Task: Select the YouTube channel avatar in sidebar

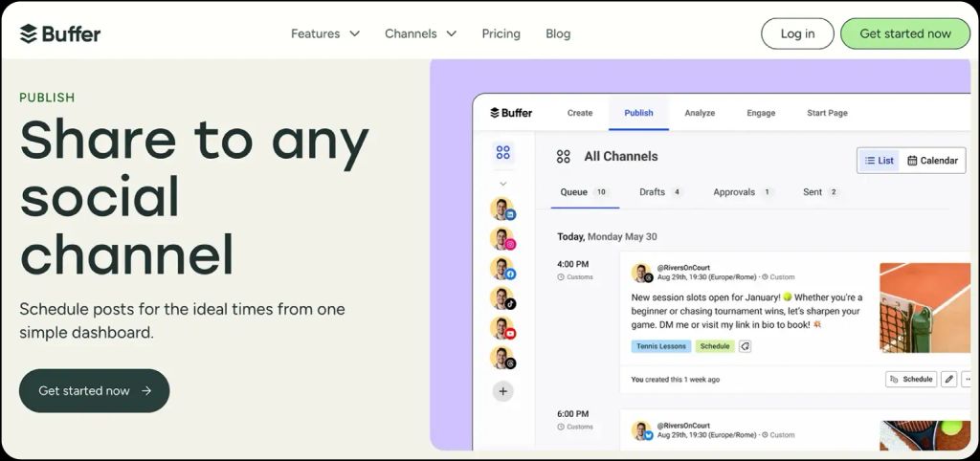Action: (x=502, y=328)
